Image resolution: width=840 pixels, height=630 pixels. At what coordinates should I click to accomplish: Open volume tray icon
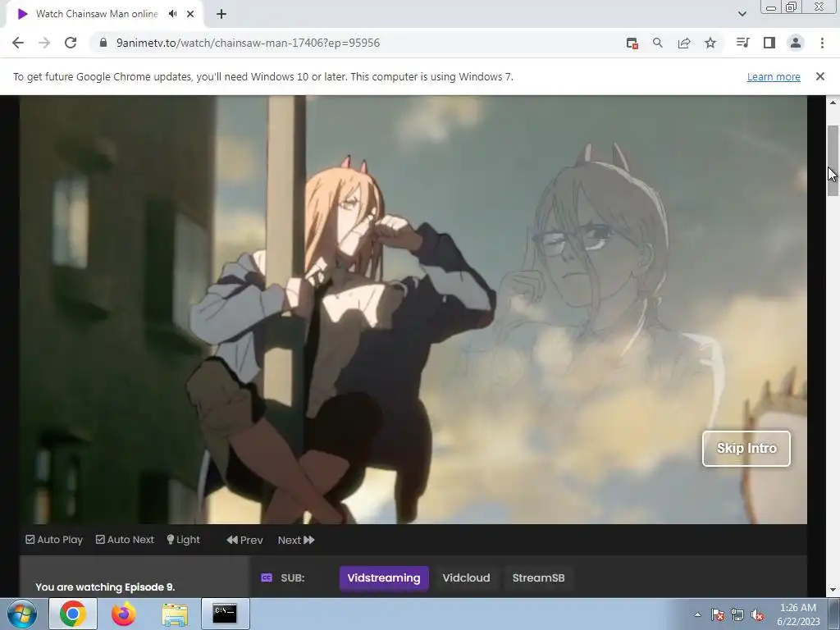point(757,614)
